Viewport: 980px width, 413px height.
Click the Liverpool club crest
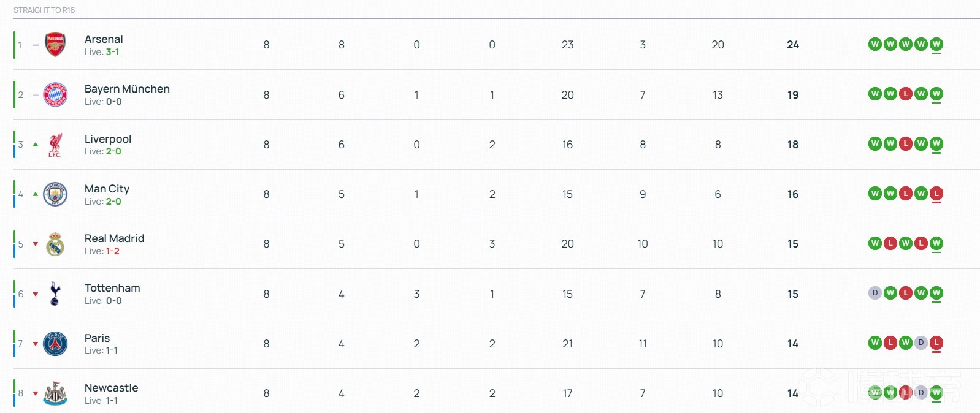(55, 145)
